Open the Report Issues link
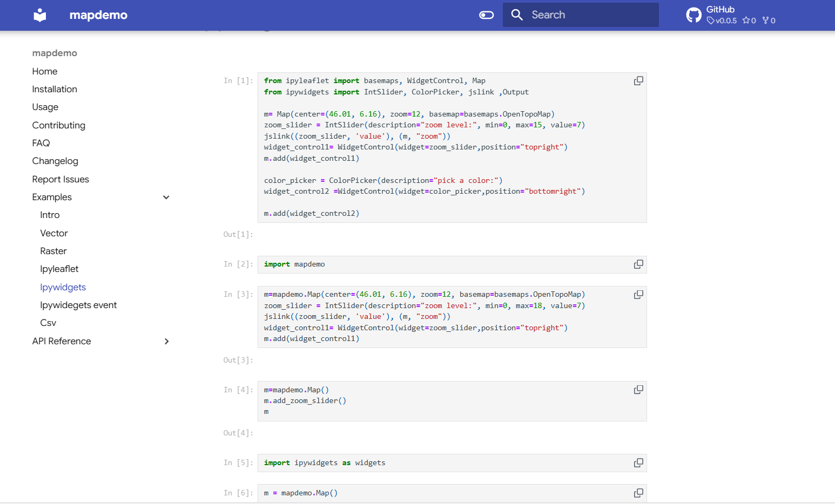The height and width of the screenshot is (504, 835). point(60,179)
